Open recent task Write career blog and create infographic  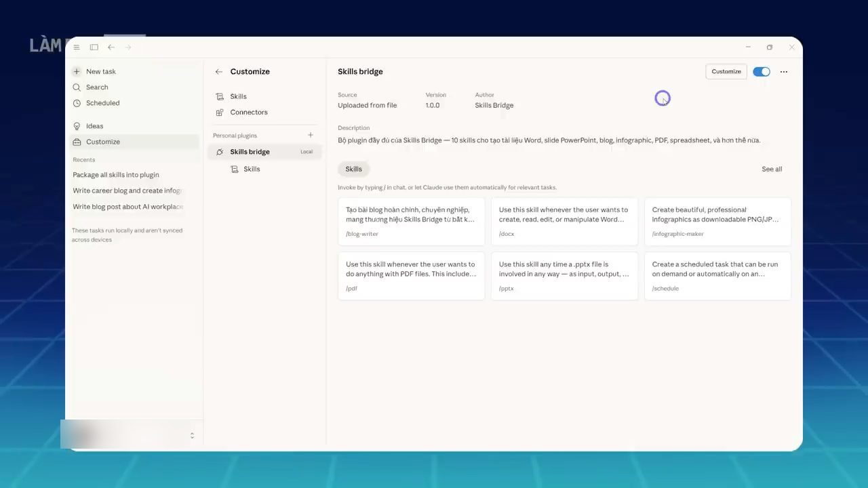(127, 191)
